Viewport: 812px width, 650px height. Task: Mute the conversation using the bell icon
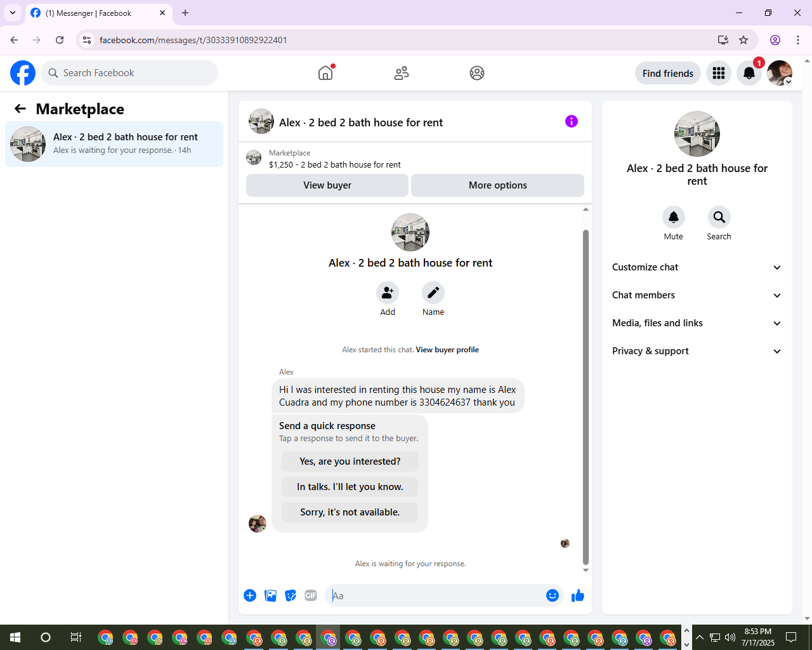coord(674,217)
